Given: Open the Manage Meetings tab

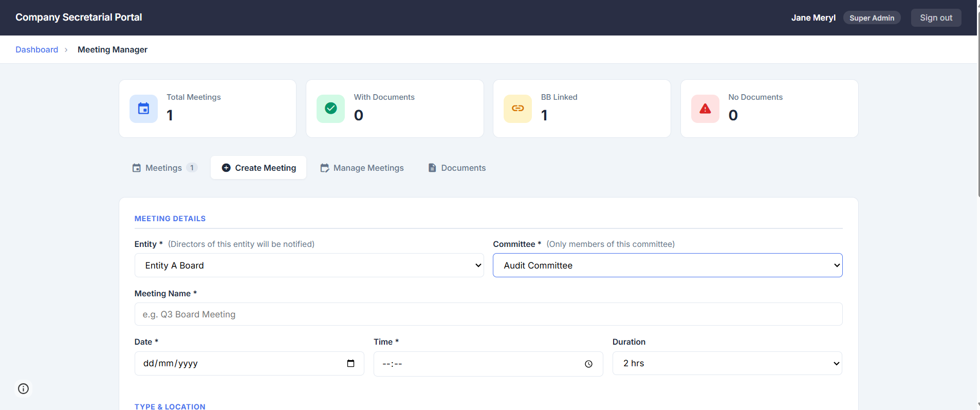Looking at the screenshot, I should [362, 168].
